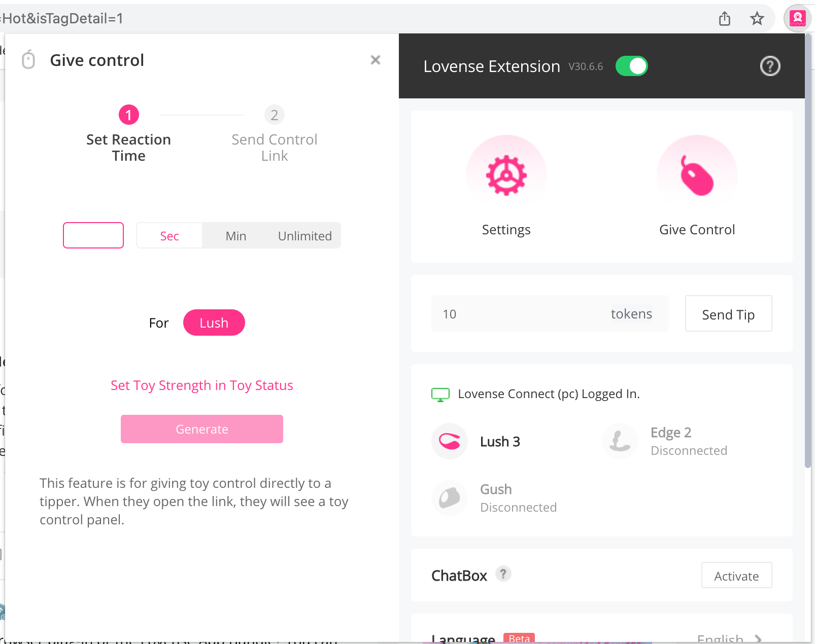
Task: Click the browser share icon
Action: [724, 19]
